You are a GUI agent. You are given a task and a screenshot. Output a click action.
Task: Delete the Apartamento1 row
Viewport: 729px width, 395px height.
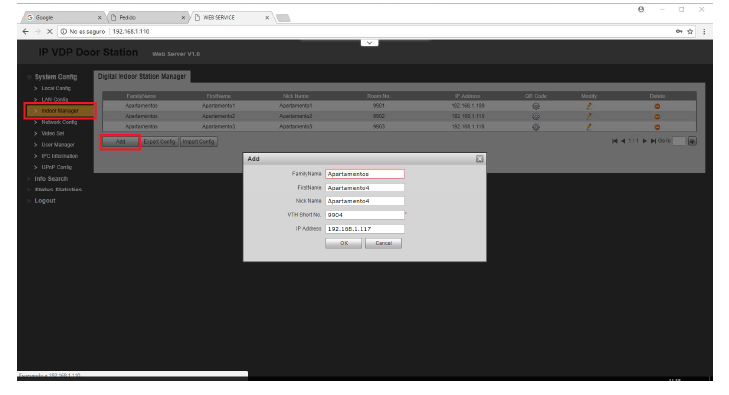tap(657, 106)
